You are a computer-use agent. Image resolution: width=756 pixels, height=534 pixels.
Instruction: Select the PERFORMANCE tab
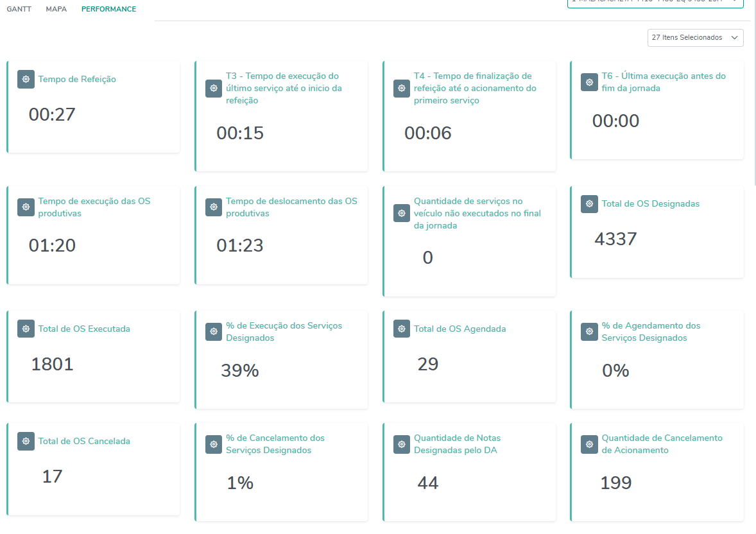(108, 10)
